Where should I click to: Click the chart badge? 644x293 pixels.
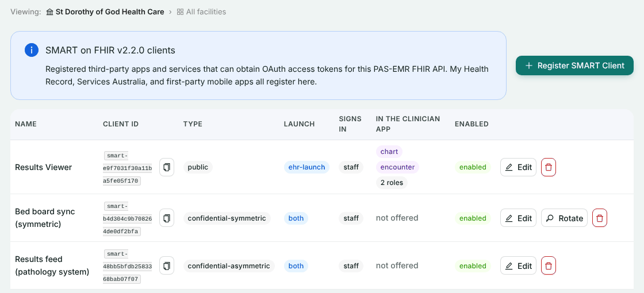click(389, 152)
